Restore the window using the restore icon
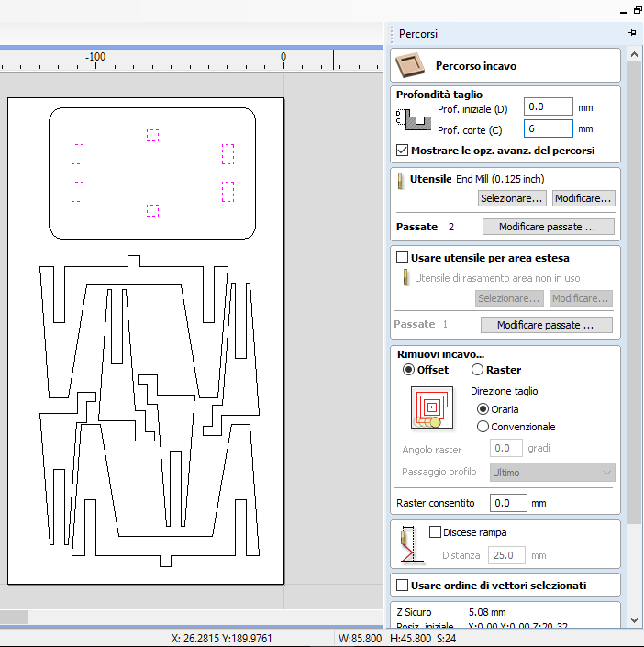This screenshot has width=644, height=647. [x=638, y=10]
